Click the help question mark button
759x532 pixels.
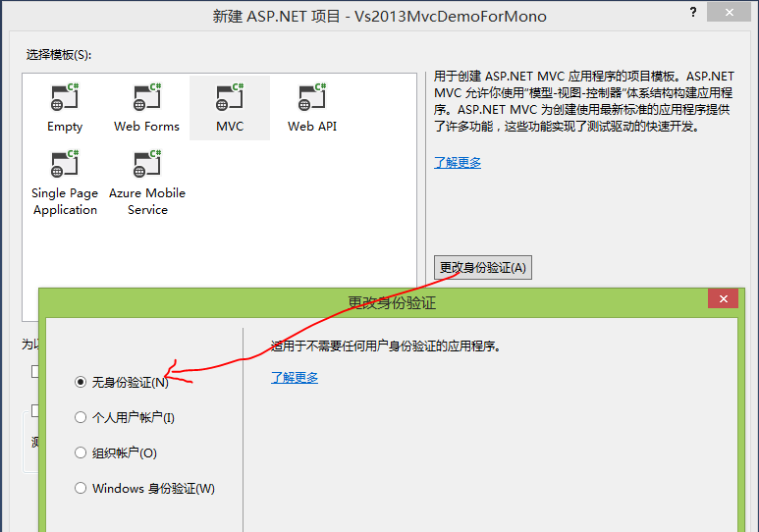(x=693, y=12)
